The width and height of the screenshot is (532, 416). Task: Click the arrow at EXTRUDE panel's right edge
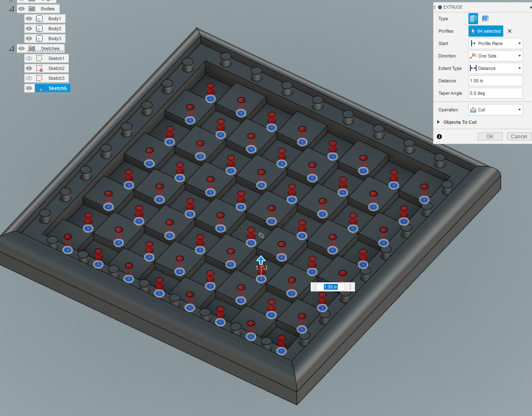coord(530,7)
